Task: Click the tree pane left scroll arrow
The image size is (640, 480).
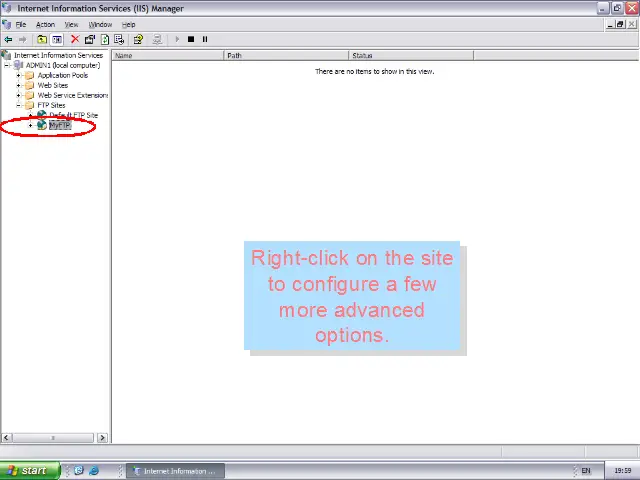Action: pos(6,438)
